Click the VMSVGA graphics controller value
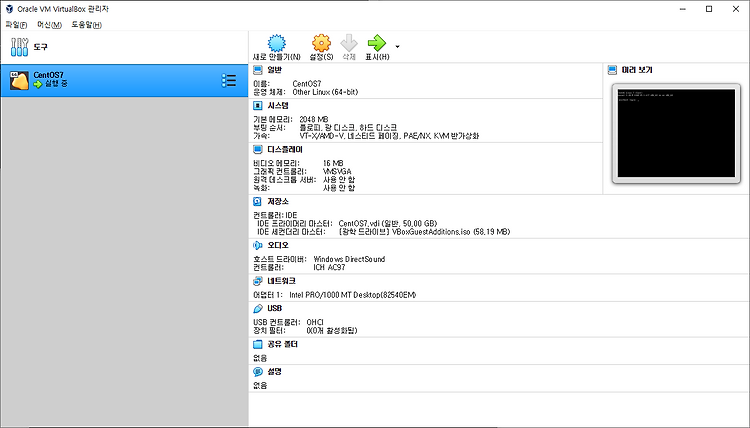The width and height of the screenshot is (750, 428). click(x=337, y=172)
